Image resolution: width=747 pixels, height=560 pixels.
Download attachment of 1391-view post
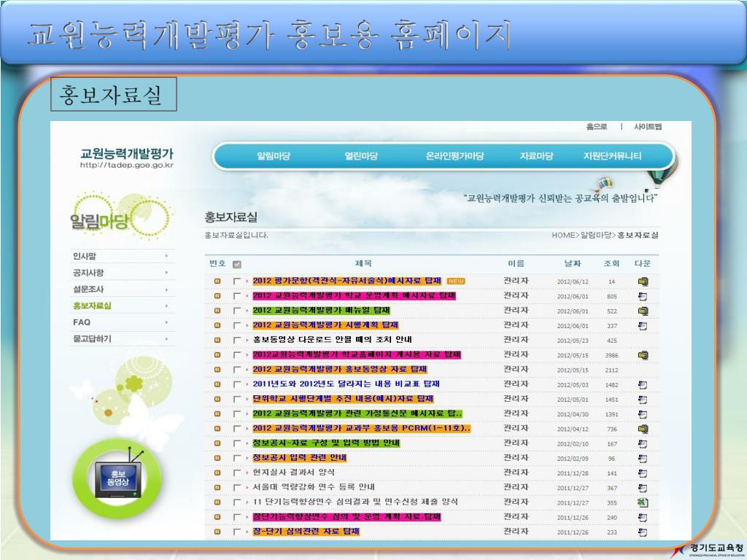(643, 414)
